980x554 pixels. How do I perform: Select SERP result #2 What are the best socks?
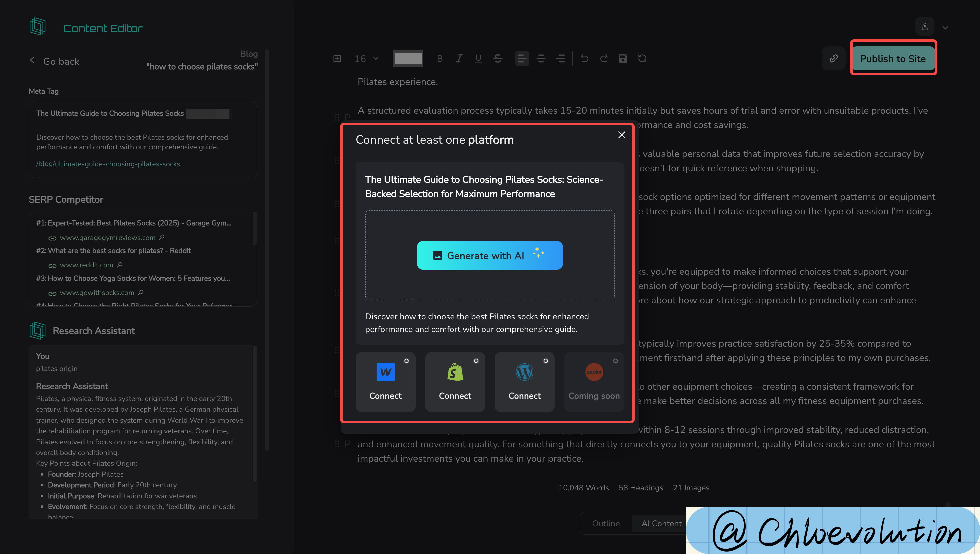[x=113, y=251]
